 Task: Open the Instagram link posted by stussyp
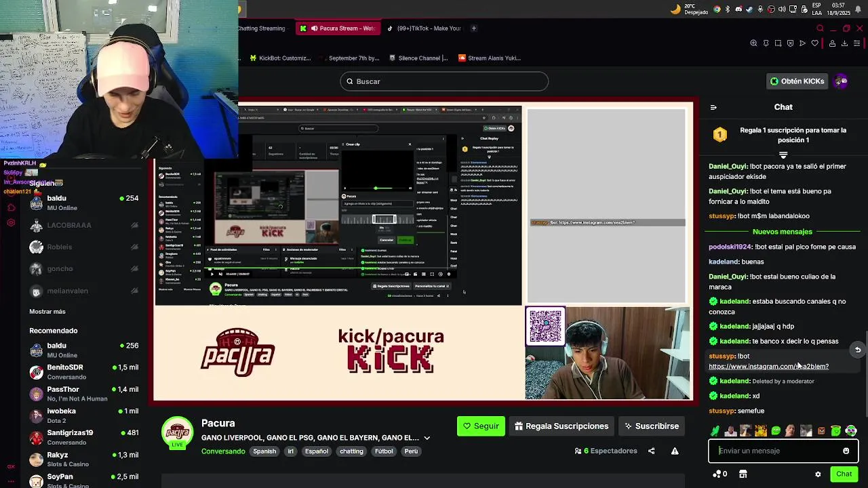pos(768,367)
